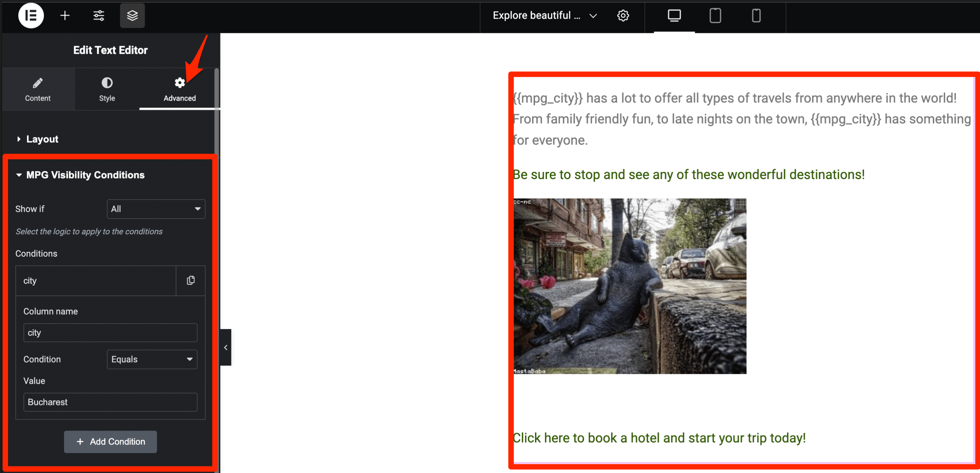Image resolution: width=980 pixels, height=473 pixels.
Task: Switch to the Content tab
Action: pos(38,89)
